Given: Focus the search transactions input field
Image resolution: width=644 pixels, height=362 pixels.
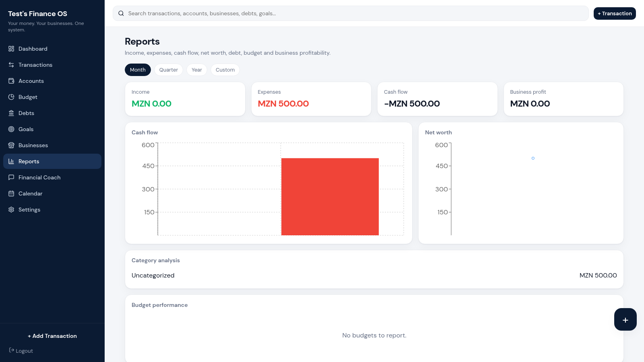Looking at the screenshot, I should (351, 13).
